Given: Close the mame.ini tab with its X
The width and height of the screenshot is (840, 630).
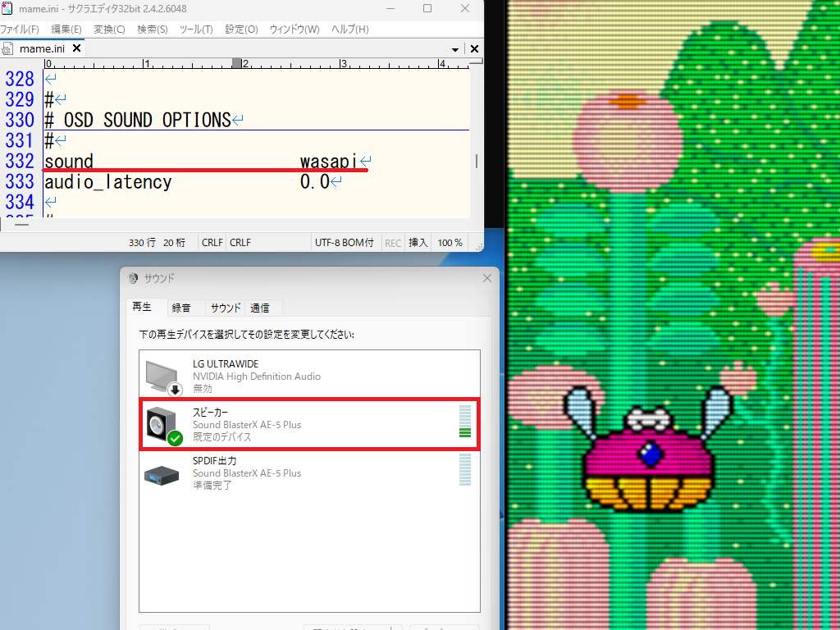Looking at the screenshot, I should click(77, 48).
